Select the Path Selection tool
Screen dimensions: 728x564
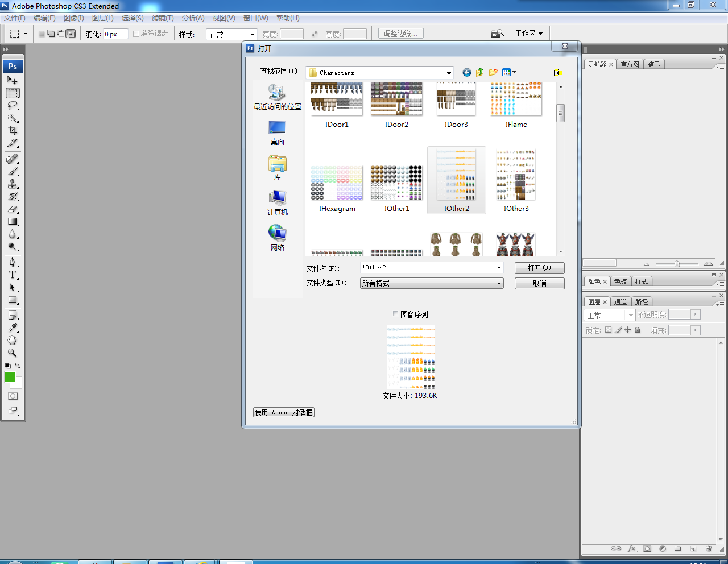(x=13, y=287)
